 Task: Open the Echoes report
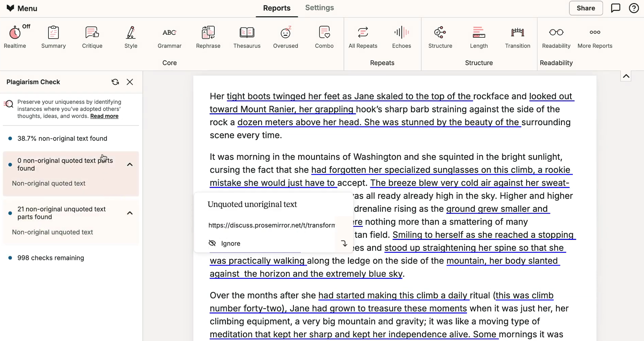pos(402,37)
